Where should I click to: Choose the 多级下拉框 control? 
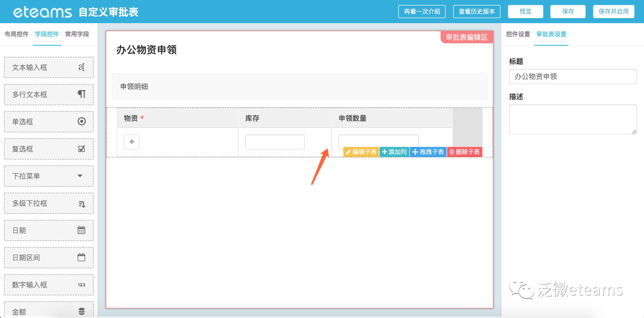pos(49,203)
